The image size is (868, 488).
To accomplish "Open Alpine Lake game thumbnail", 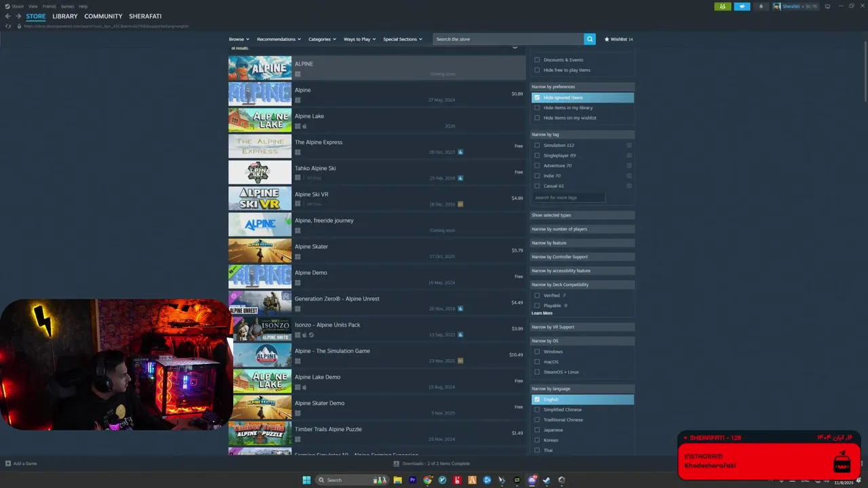I will coord(260,121).
